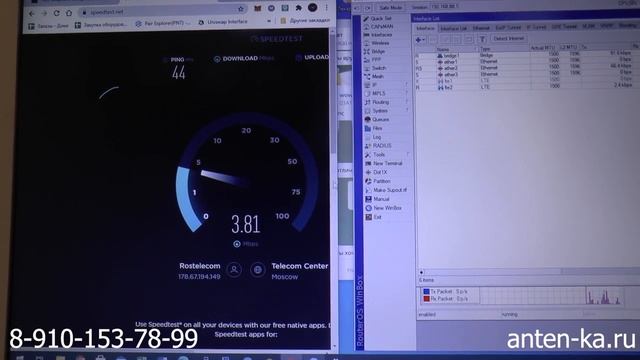This screenshot has width=640, height=360.
Task: Click the Telecom Center server globe icon
Action: coord(258,269)
